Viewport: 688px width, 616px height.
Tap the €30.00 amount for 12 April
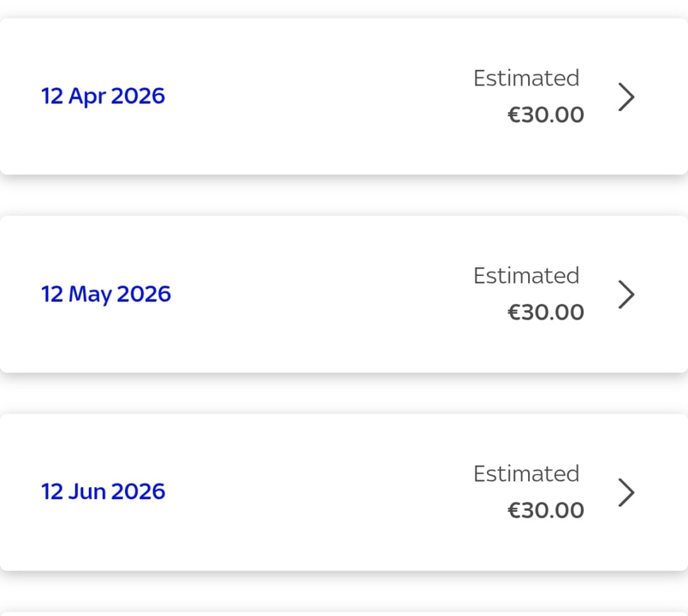pos(546,115)
